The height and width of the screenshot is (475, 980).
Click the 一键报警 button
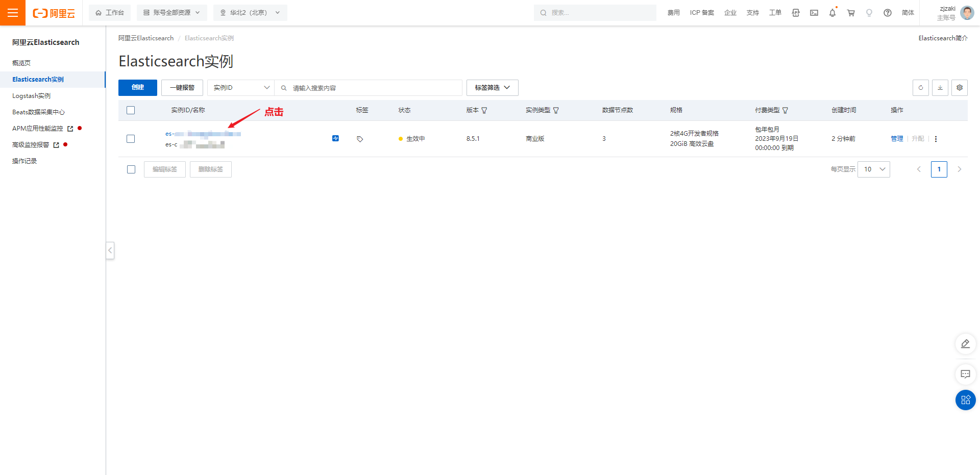click(182, 88)
